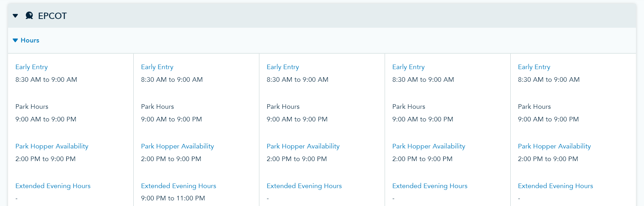Open Extended Evening Hours in fifth column
The width and height of the screenshot is (644, 206).
tap(556, 186)
